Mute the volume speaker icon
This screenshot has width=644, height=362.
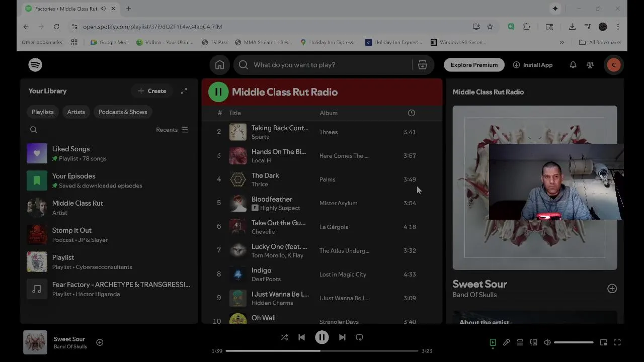coord(547,342)
